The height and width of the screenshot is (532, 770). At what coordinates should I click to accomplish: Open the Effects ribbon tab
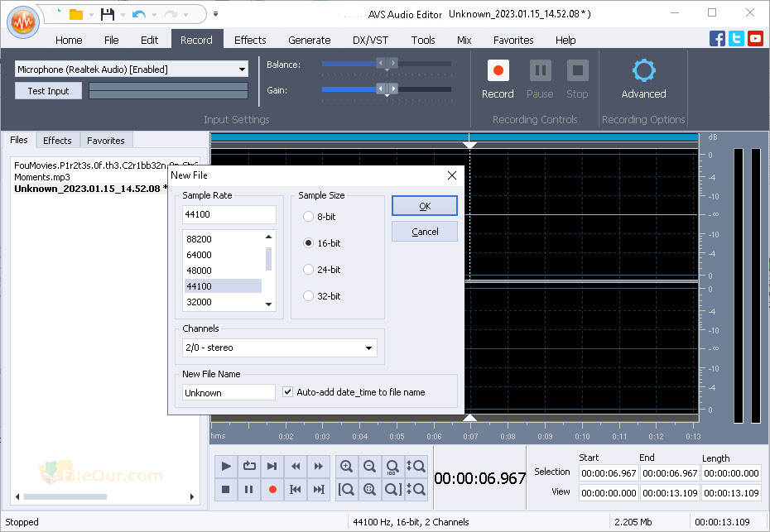point(250,40)
